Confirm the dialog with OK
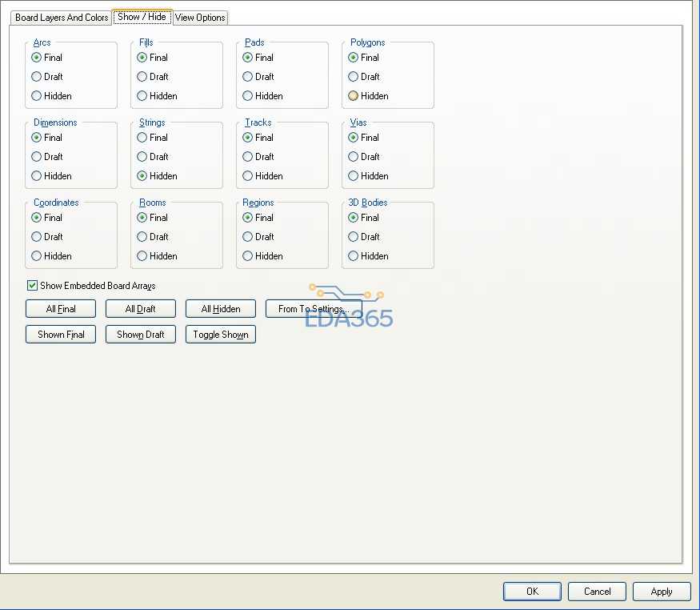Image resolution: width=700 pixels, height=610 pixels. 532,592
